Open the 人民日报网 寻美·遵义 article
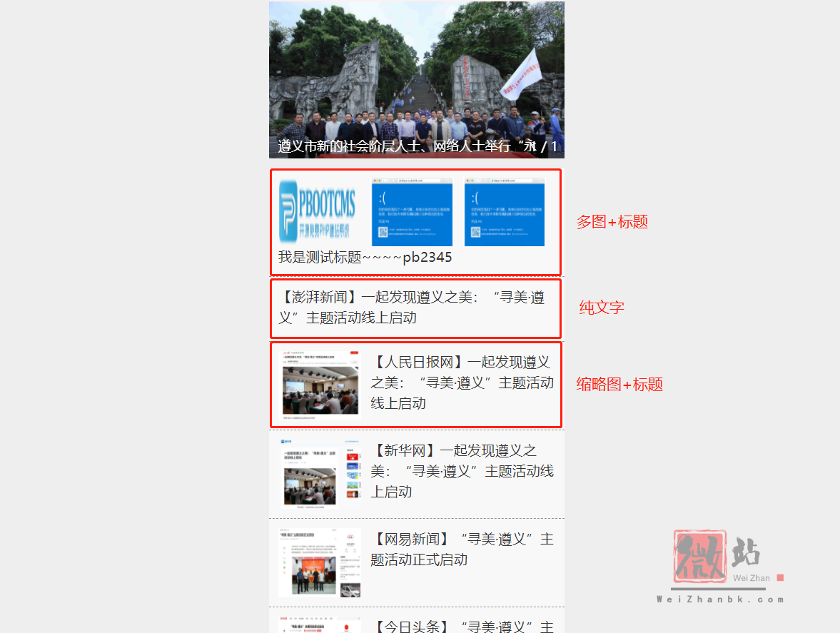 (x=462, y=384)
